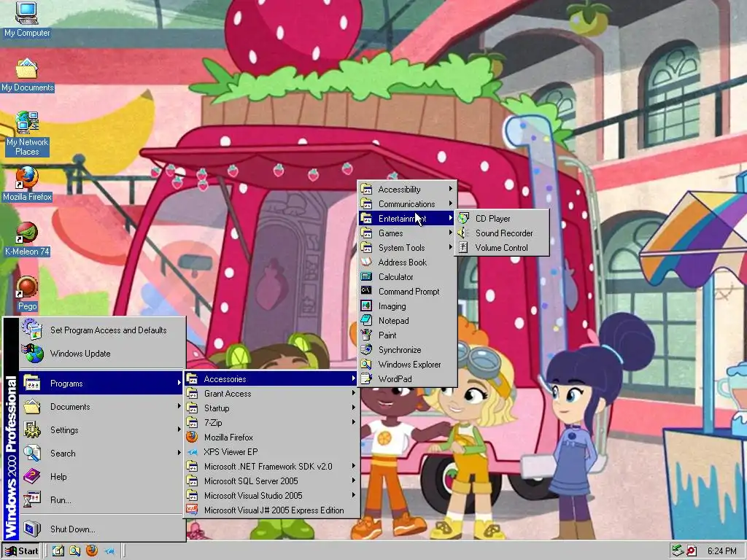Click Visual J# 2005 Express icon
This screenshot has width=747, height=560.
click(192, 510)
